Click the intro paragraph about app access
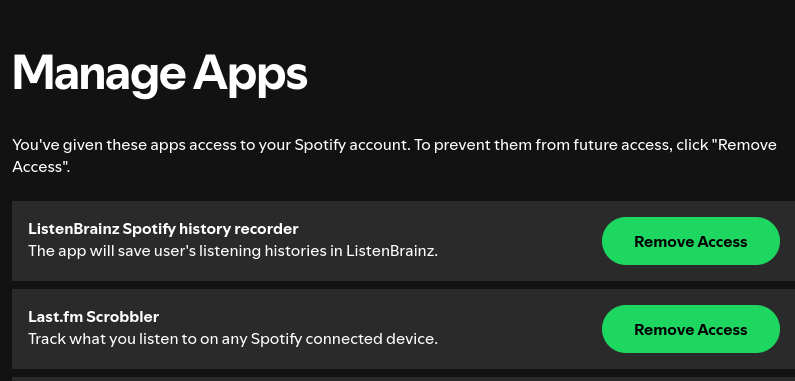Image resolution: width=795 pixels, height=381 pixels. 394,156
